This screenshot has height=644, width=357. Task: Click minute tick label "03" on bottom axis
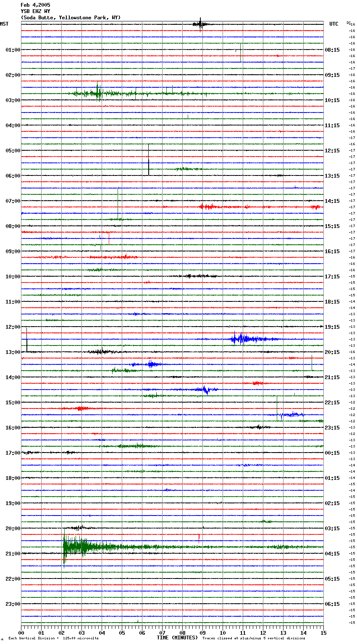tap(81, 633)
